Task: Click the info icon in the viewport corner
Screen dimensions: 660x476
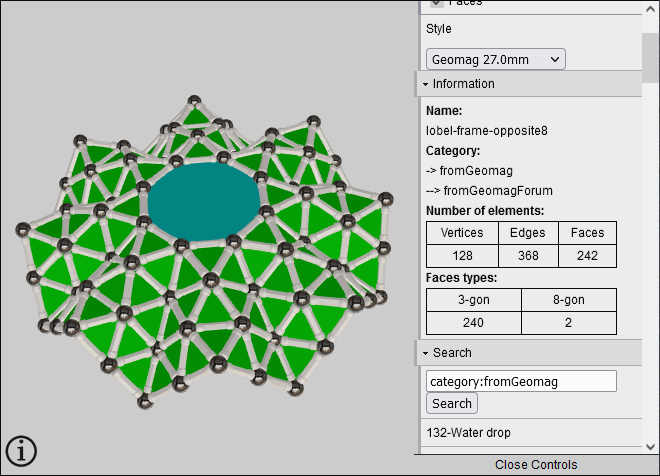Action: (21, 451)
